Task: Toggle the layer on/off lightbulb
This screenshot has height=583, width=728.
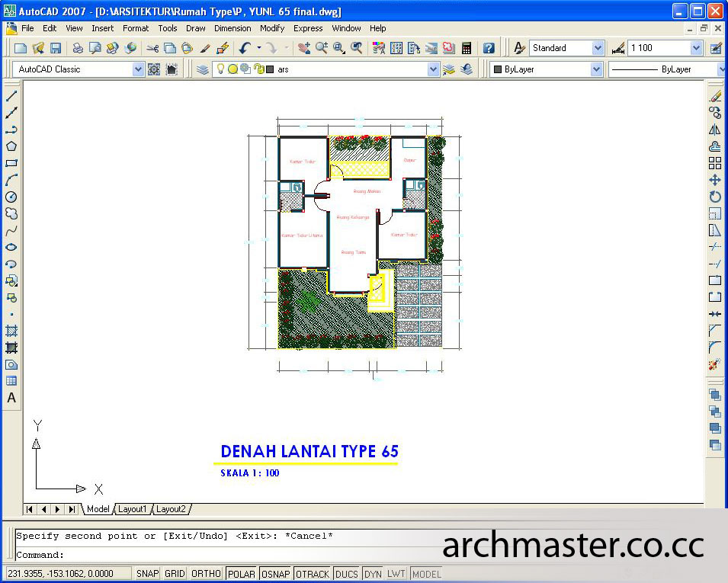Action: [220, 69]
